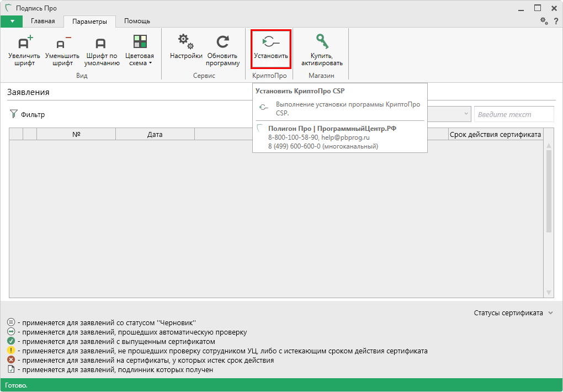Click the Сервис ribbon group label
The image size is (563, 392).
204,76
